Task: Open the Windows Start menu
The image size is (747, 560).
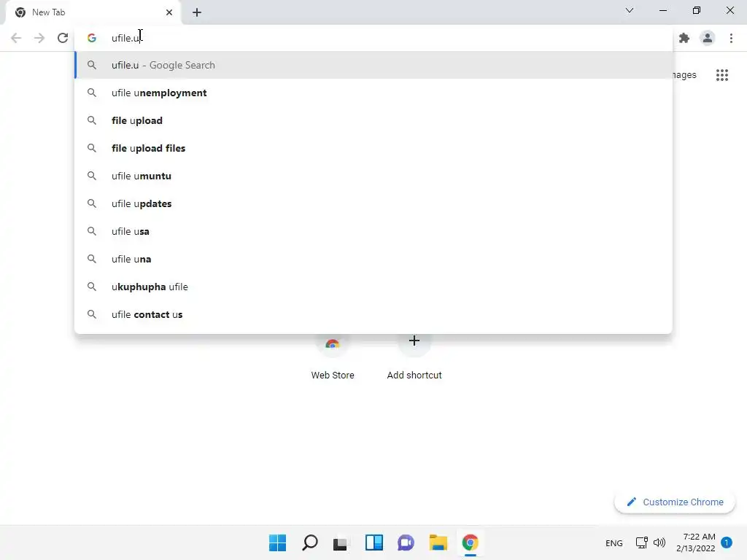Action: [x=277, y=542]
